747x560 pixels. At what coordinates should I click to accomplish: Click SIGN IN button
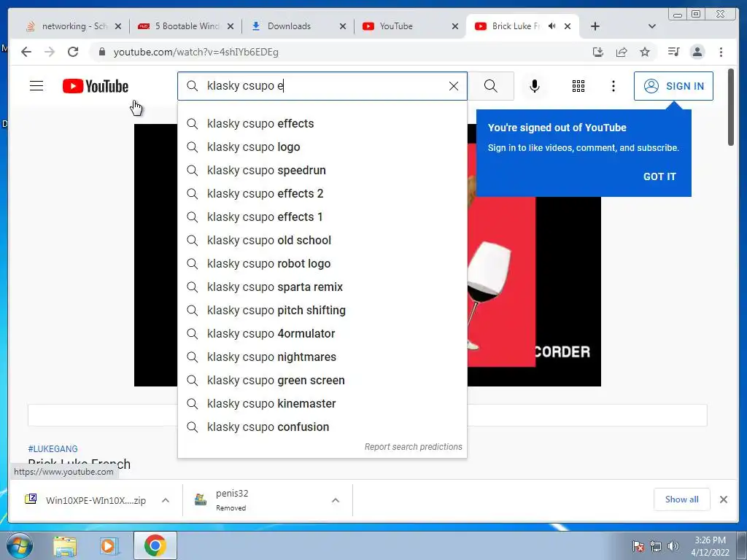point(673,86)
